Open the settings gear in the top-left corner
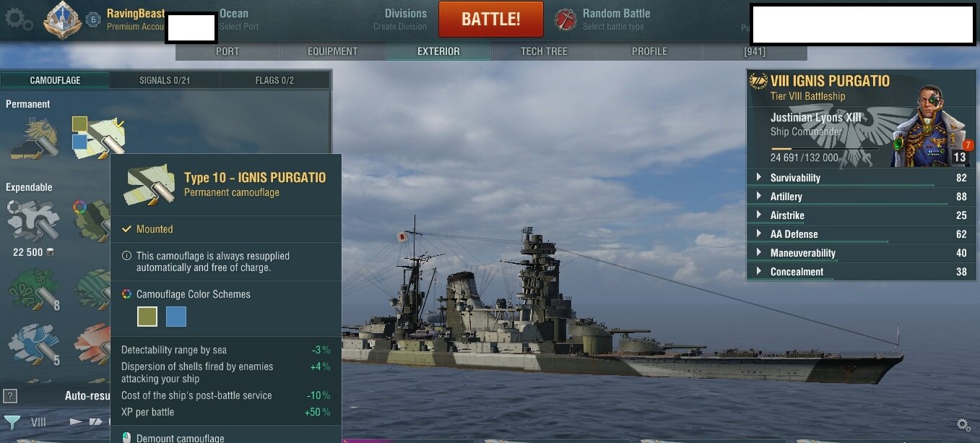 tap(18, 20)
